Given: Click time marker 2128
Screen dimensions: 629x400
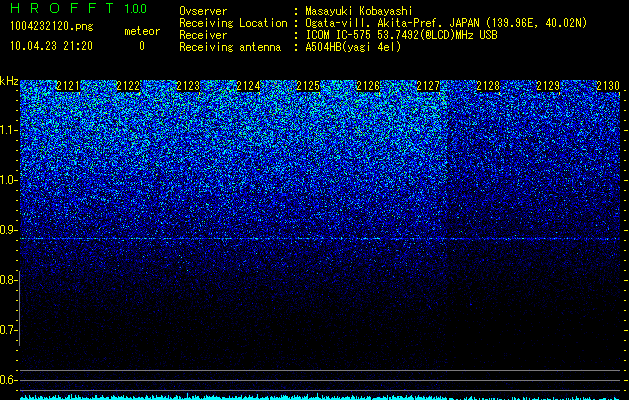Looking at the screenshot, I should 488,86.
